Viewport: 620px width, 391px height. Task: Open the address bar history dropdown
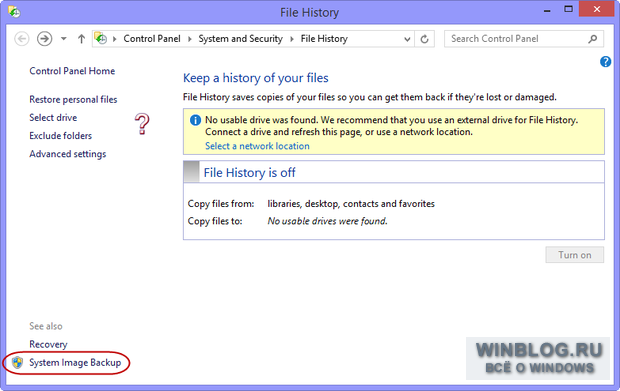pos(407,39)
